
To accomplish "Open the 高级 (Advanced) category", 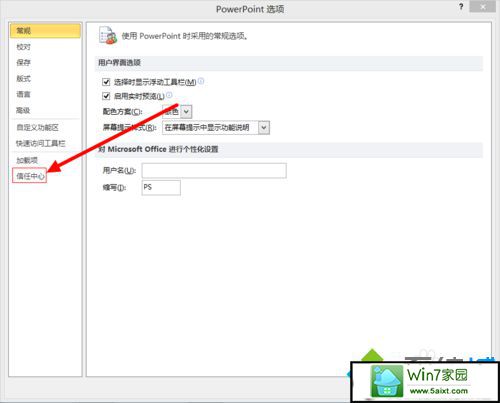I will click(x=23, y=110).
